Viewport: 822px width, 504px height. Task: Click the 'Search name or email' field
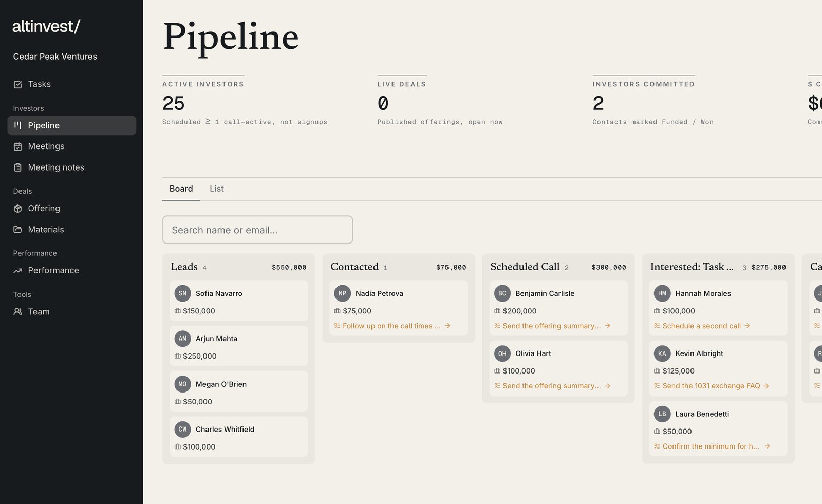click(257, 230)
